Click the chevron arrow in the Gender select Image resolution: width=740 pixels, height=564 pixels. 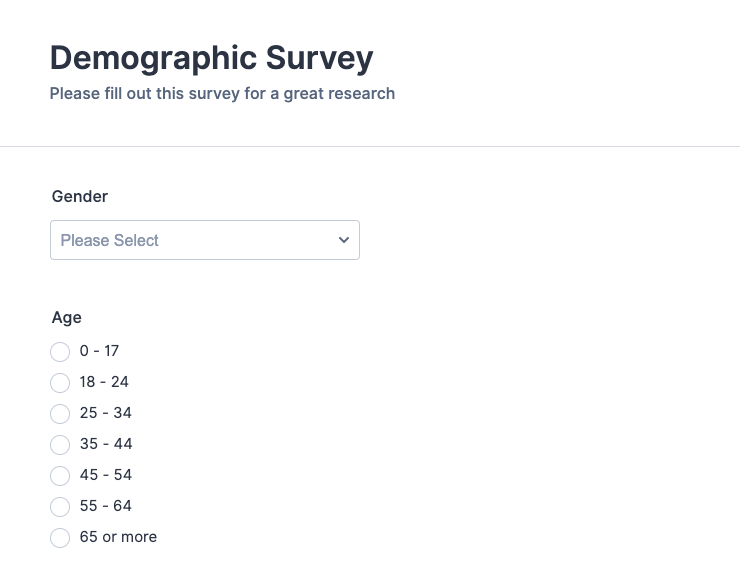344,240
